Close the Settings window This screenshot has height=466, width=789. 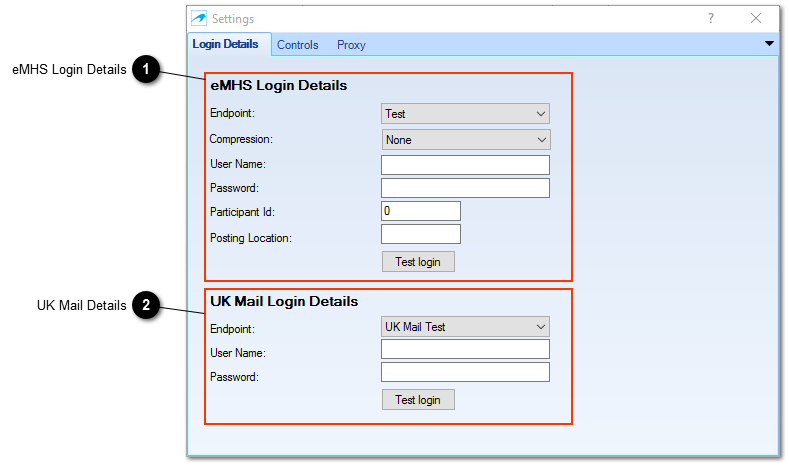point(755,19)
